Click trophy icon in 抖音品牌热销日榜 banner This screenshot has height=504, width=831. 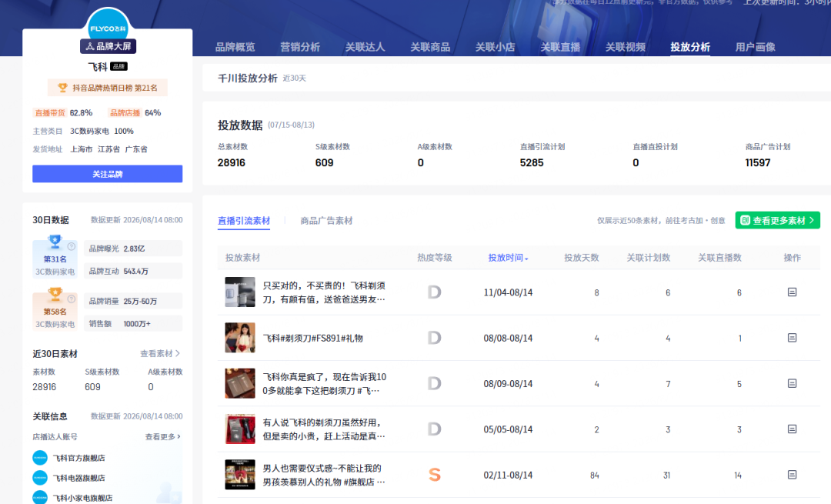[62, 88]
